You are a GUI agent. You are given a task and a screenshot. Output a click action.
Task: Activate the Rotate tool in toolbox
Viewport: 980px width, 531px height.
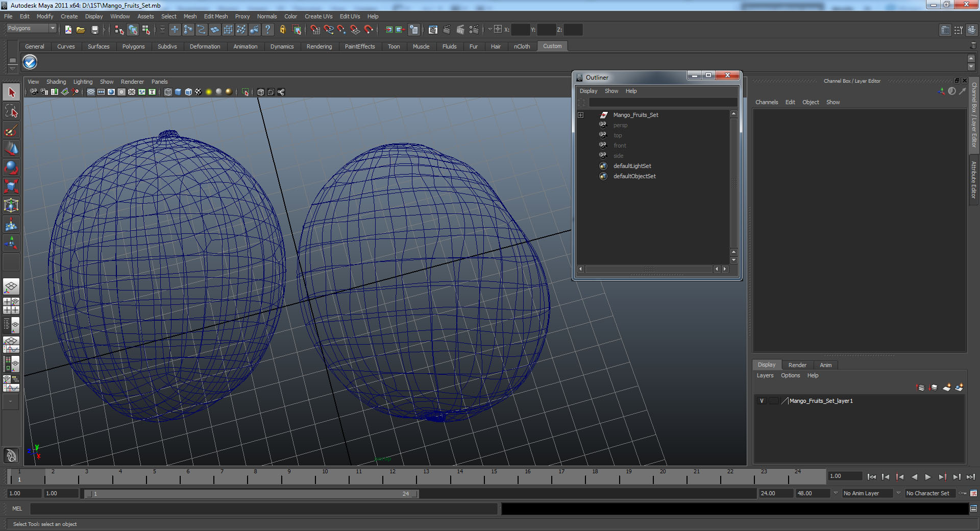(11, 167)
